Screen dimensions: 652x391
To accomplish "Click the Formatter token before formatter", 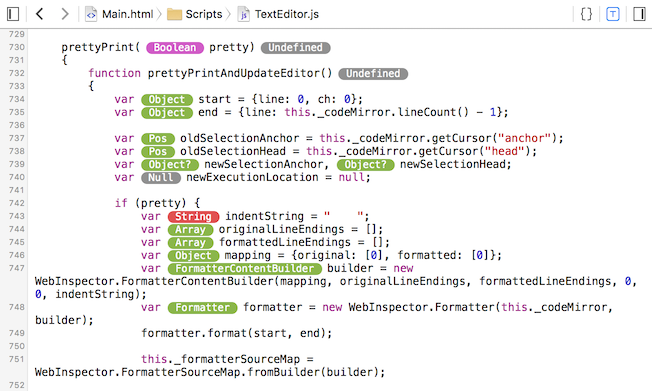I will coord(203,308).
